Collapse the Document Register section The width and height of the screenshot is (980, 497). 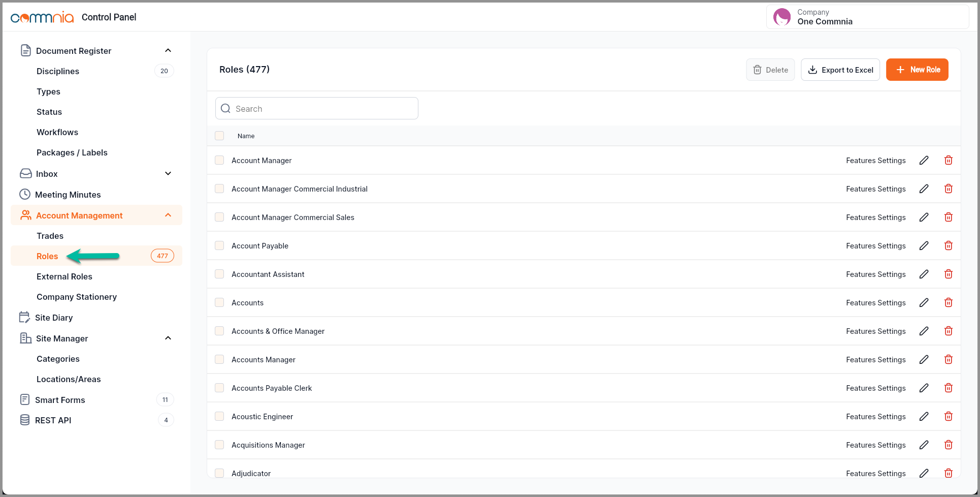168,50
